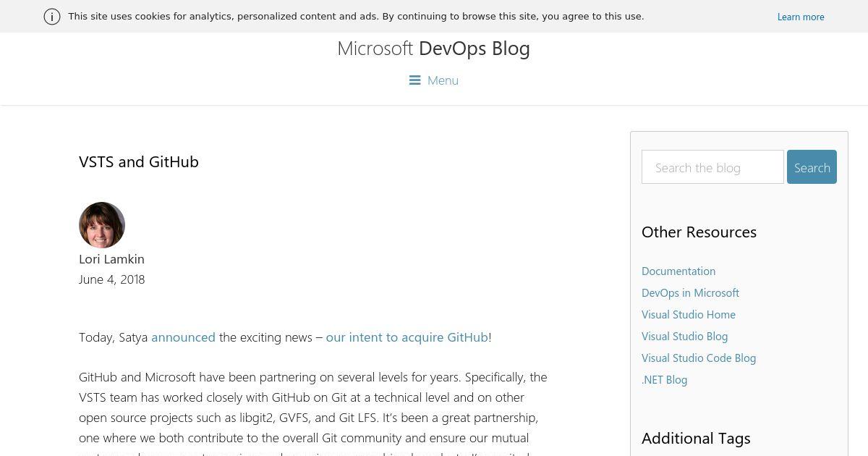This screenshot has width=868, height=456.
Task: Open the Microsoft DevOps Blog title
Action: (x=433, y=48)
